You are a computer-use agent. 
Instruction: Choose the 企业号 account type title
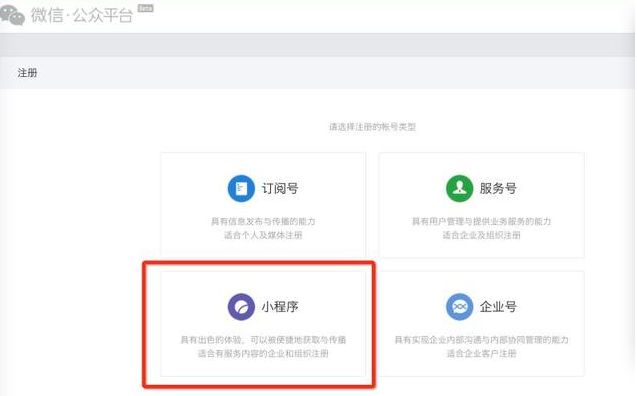click(498, 307)
